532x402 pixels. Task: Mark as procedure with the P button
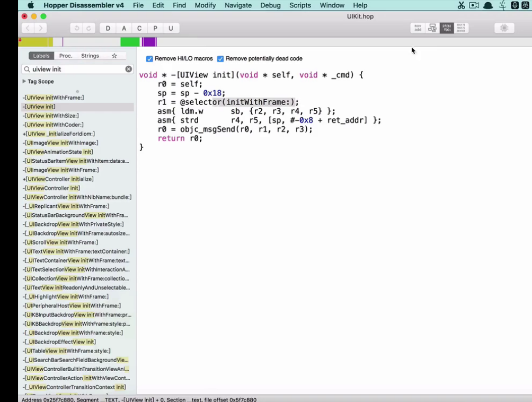pos(155,28)
